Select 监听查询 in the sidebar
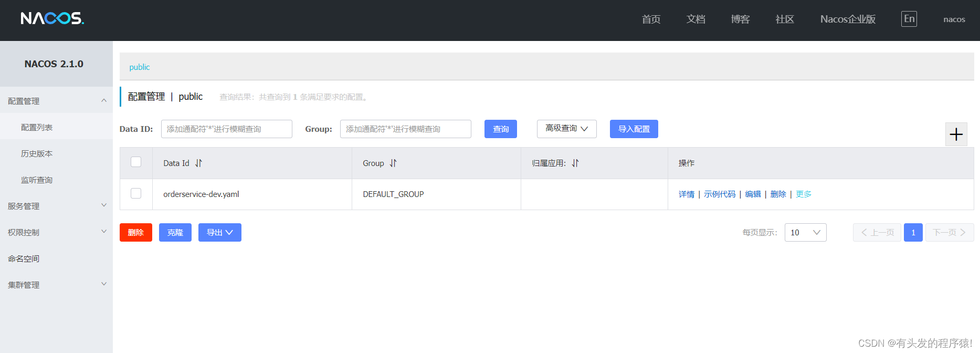The image size is (980, 353). pyautogui.click(x=56, y=180)
